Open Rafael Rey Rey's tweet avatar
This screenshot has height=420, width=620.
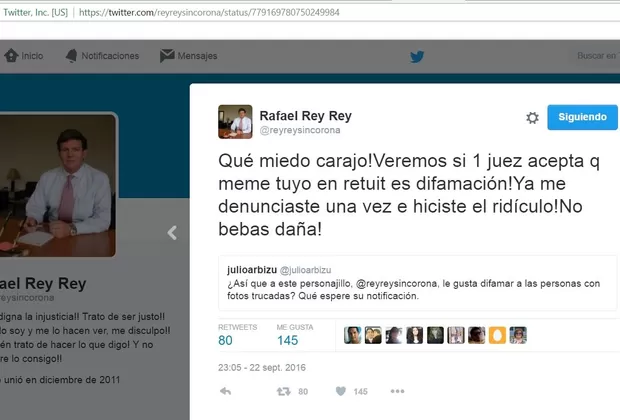coord(235,122)
